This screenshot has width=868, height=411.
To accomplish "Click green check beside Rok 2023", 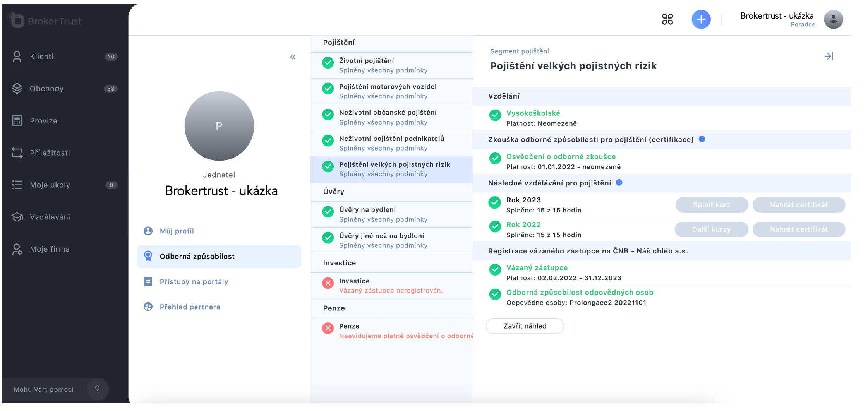I will (495, 202).
